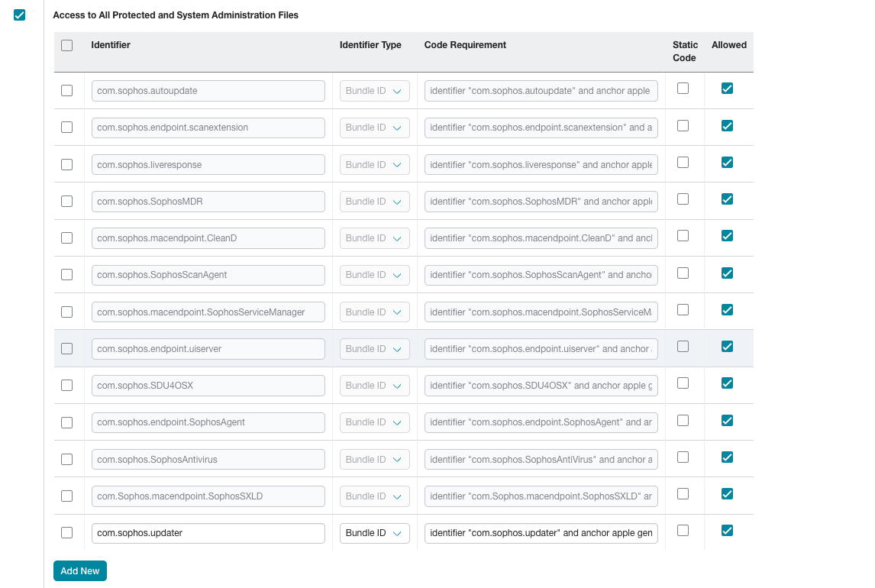The width and height of the screenshot is (875, 588).
Task: Edit the com.sophos.updater identifier field
Action: click(208, 533)
